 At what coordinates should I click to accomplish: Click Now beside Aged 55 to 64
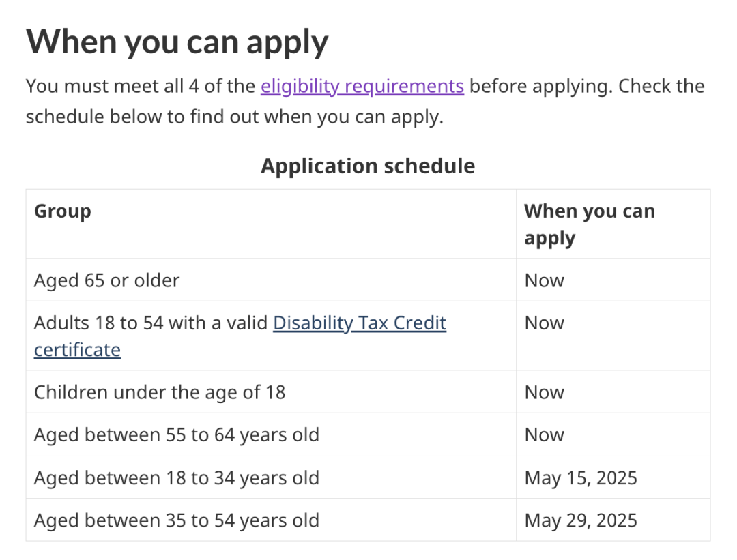[x=545, y=435]
